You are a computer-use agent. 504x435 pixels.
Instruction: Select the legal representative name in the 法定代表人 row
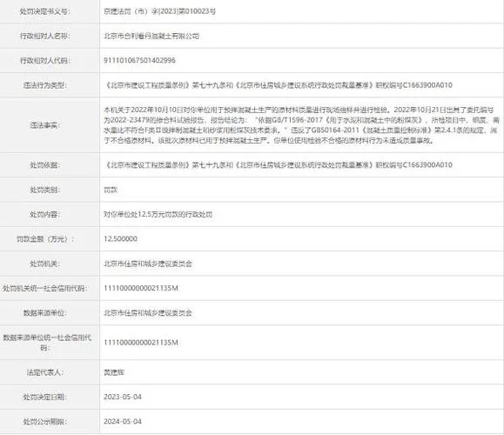tap(114, 372)
